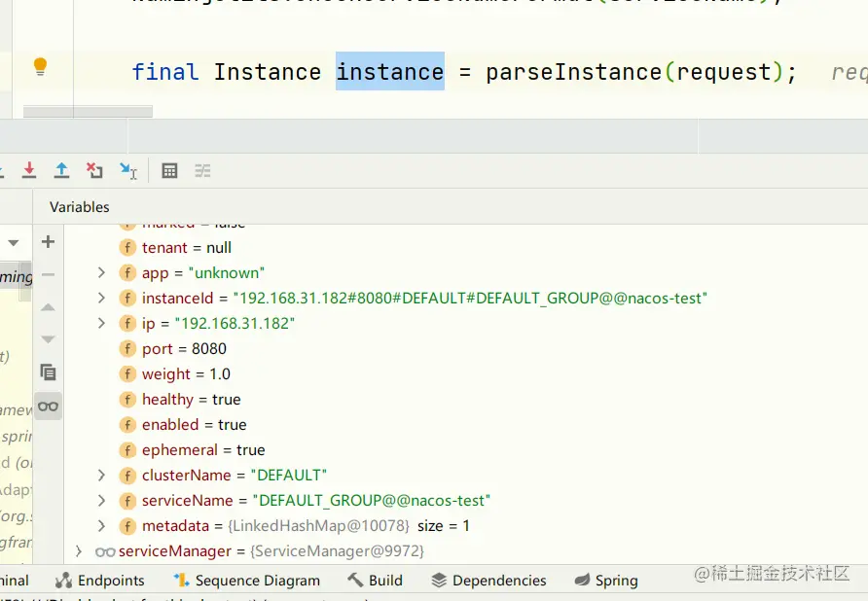Click the Trace Current Stream Chain icon
The height and width of the screenshot is (601, 868).
tap(202, 170)
